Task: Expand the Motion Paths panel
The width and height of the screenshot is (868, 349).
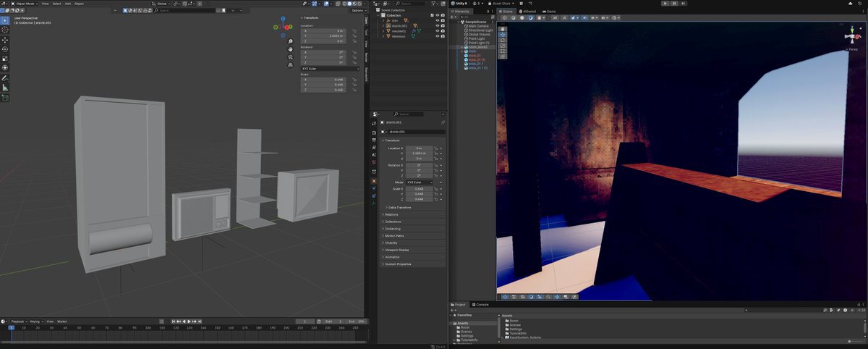Action: [413, 235]
